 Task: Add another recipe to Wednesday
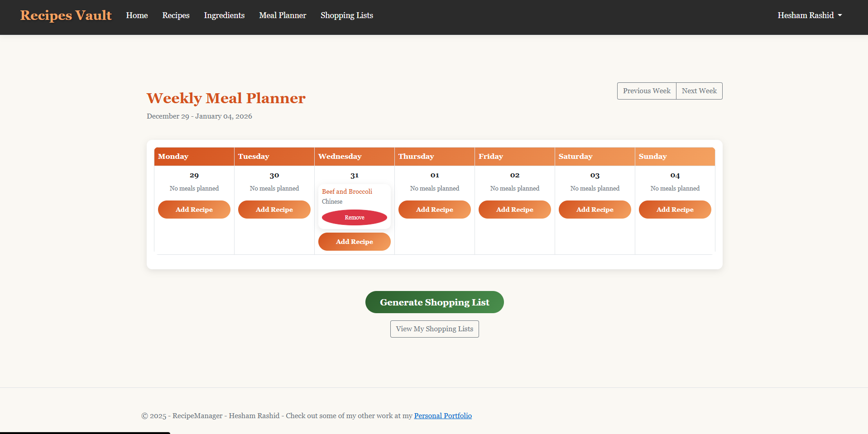354,241
